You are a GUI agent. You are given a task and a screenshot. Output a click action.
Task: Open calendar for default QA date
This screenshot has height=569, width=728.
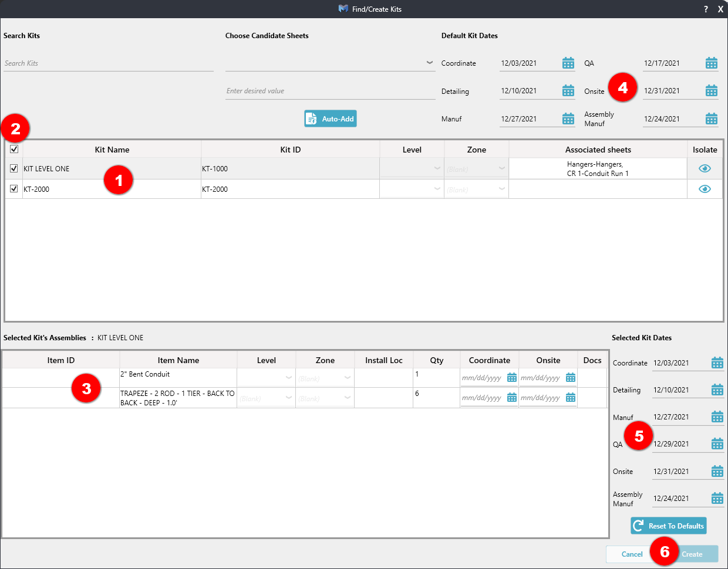pyautogui.click(x=711, y=63)
